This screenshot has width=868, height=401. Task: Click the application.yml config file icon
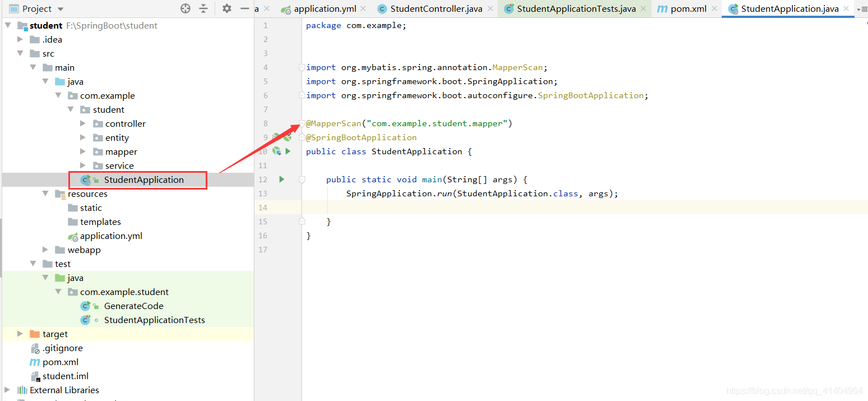point(73,236)
